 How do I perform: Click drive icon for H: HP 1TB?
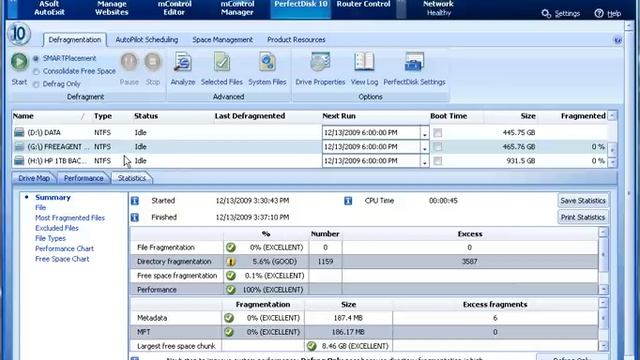[19, 160]
